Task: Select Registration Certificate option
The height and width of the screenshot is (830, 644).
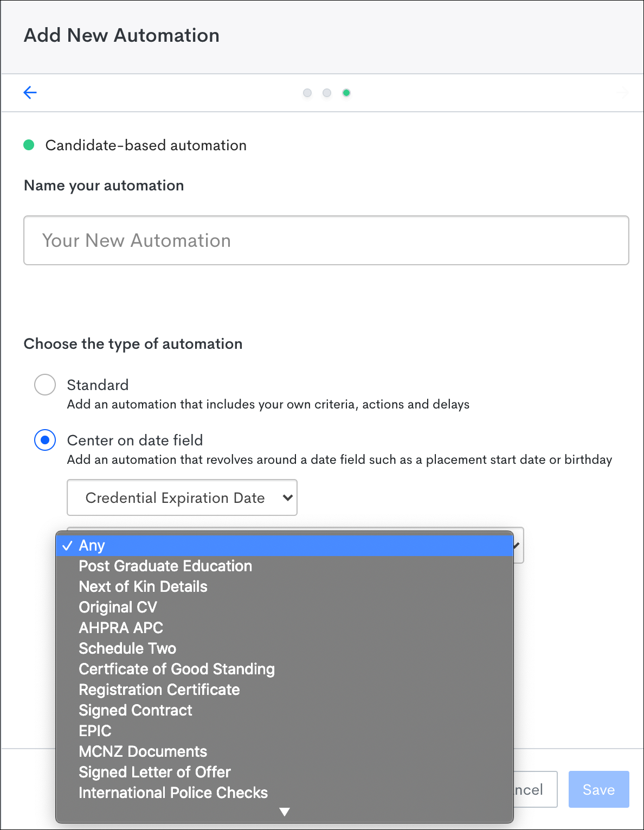Action: pos(159,689)
